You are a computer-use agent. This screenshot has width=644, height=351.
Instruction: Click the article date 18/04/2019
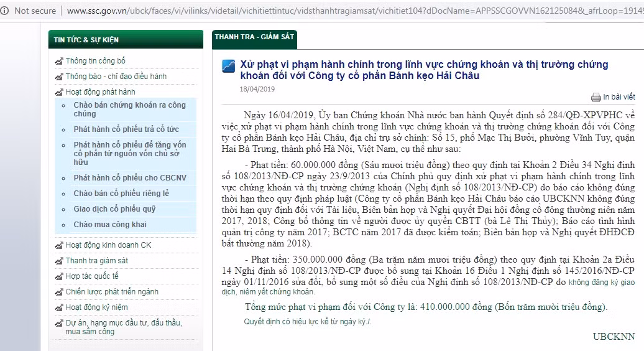tap(257, 89)
